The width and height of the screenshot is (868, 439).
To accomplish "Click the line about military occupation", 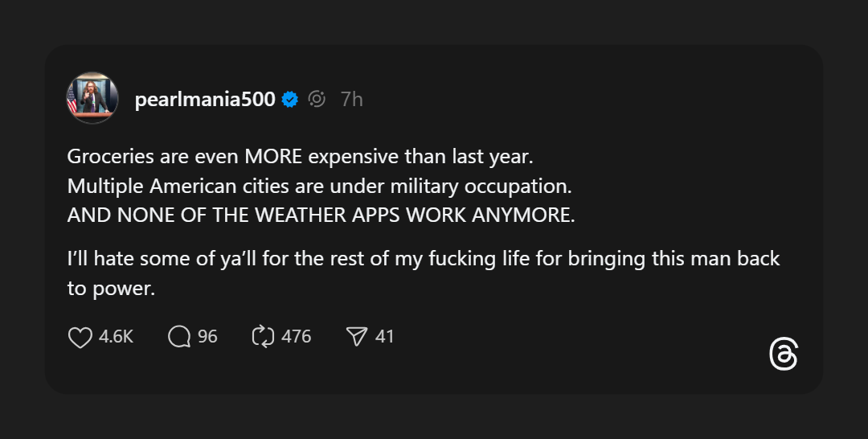I will [319, 186].
